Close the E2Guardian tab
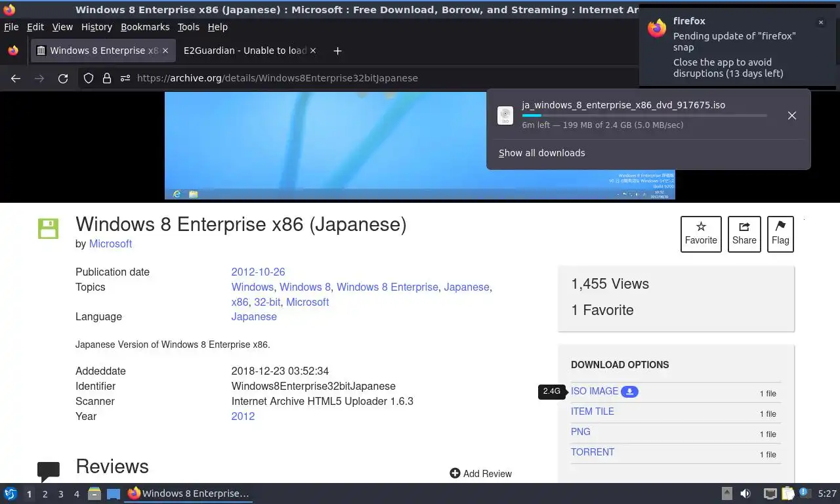 point(313,51)
